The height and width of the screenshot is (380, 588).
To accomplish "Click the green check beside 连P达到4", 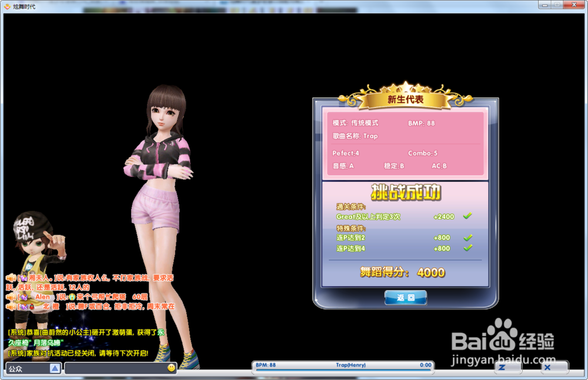I will click(x=467, y=248).
